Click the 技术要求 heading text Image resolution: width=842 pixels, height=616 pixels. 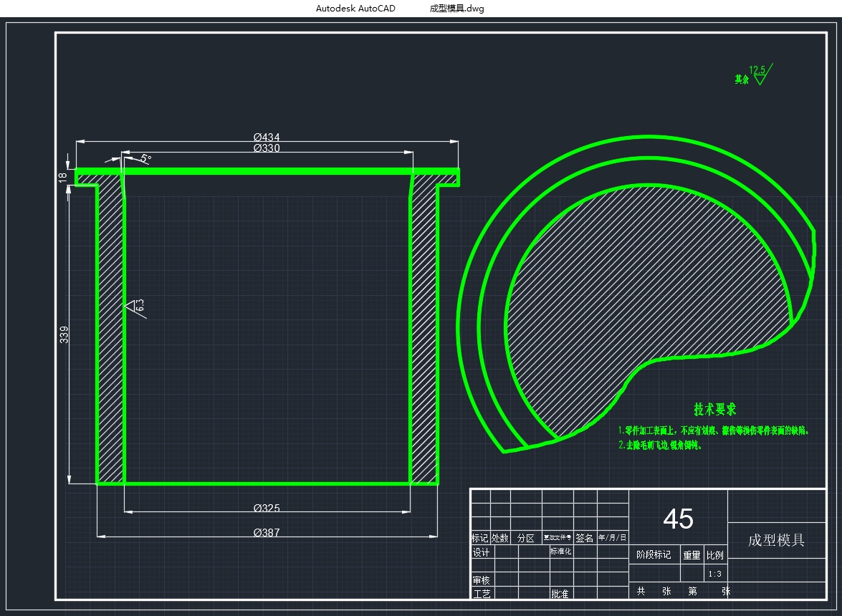coord(714,410)
